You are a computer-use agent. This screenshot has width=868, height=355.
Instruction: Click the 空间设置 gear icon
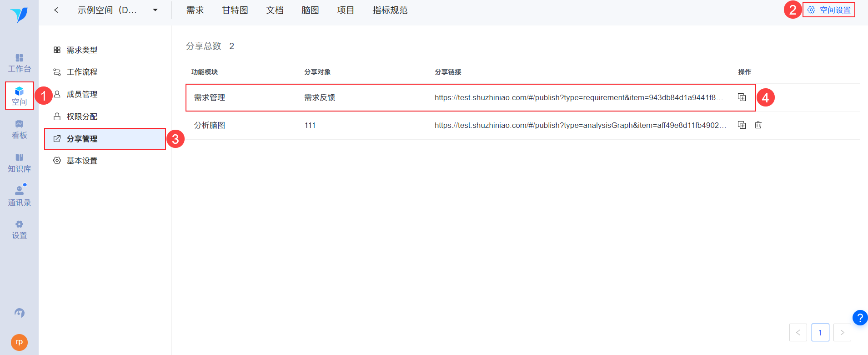[x=811, y=10]
